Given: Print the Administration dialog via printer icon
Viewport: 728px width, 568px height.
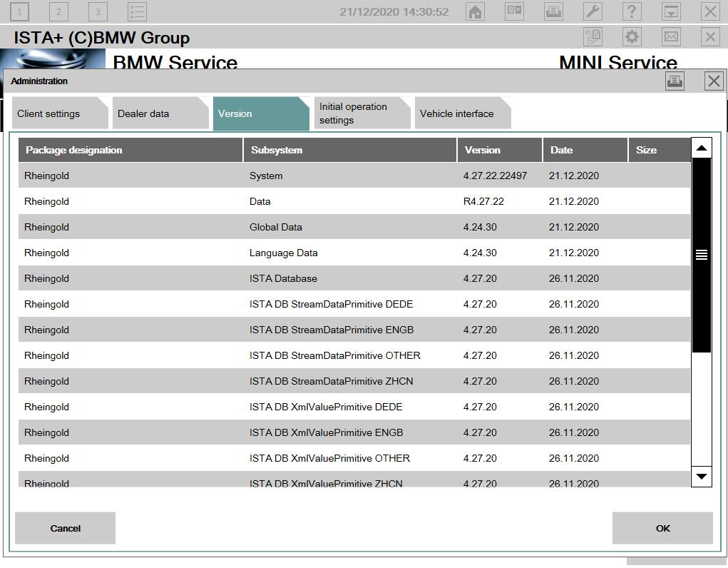Looking at the screenshot, I should point(675,81).
